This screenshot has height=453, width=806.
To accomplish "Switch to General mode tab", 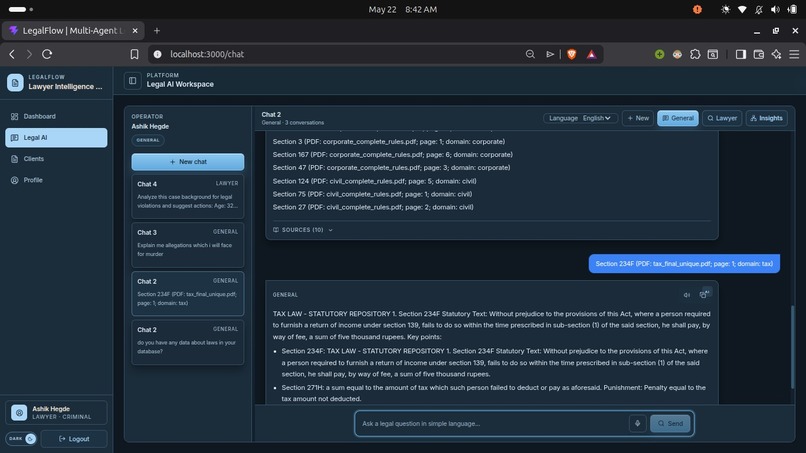I will click(677, 118).
